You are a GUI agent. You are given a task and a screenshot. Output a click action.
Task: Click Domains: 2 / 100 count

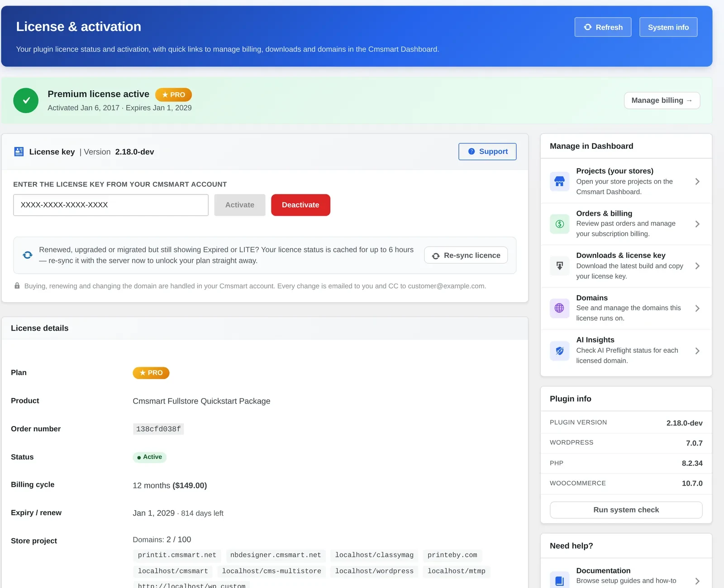(162, 540)
